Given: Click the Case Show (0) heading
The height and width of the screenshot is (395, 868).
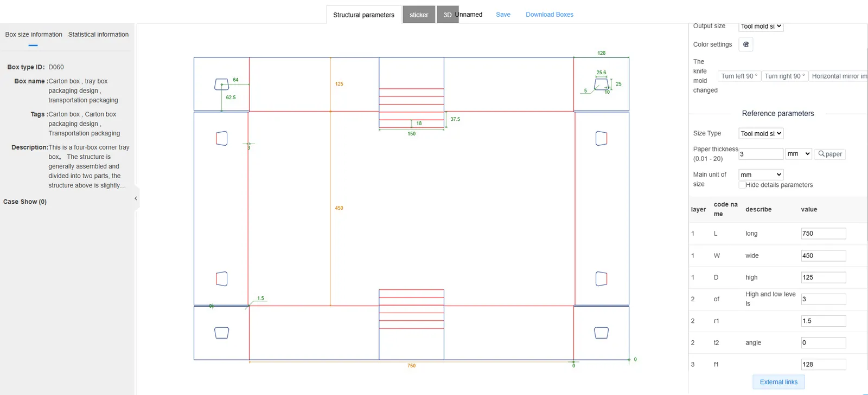Looking at the screenshot, I should (25, 202).
